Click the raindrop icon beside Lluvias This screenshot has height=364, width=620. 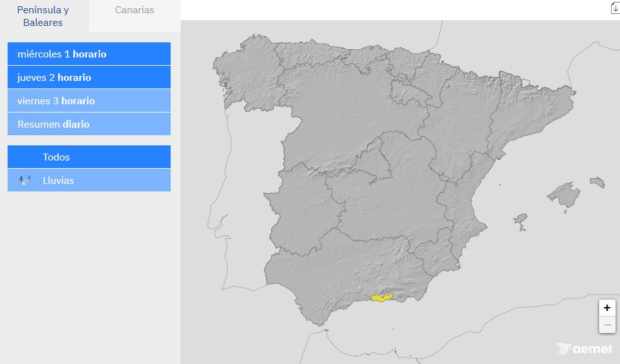[x=24, y=180]
